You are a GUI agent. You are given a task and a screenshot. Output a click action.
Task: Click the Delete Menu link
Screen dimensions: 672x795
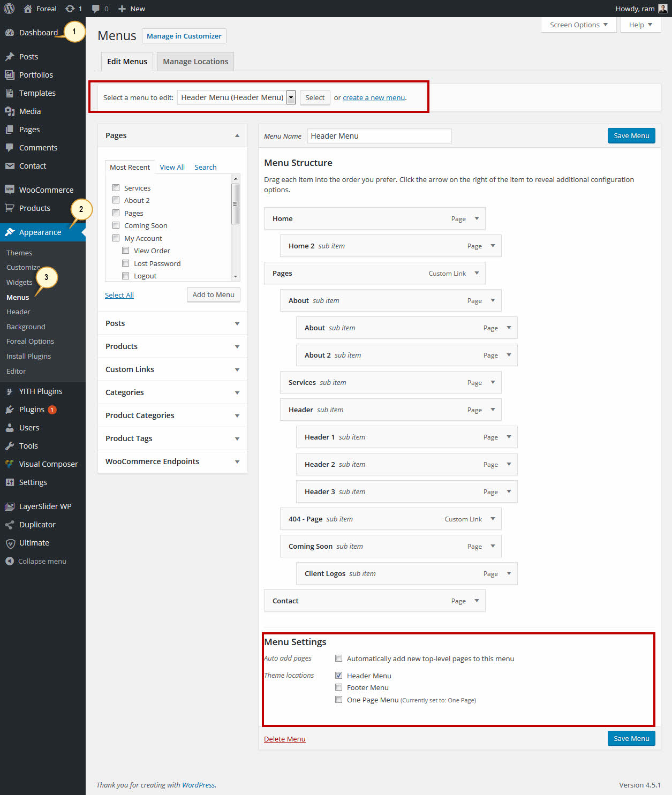[284, 739]
